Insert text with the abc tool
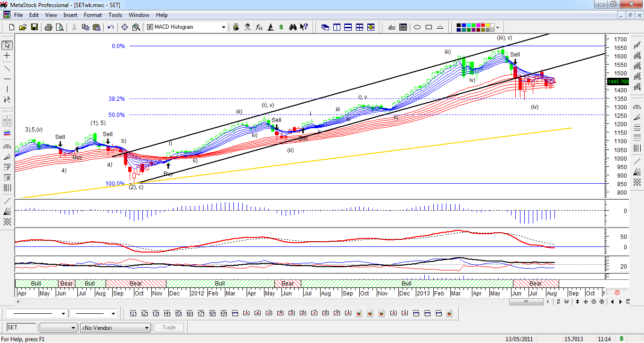 392,27
